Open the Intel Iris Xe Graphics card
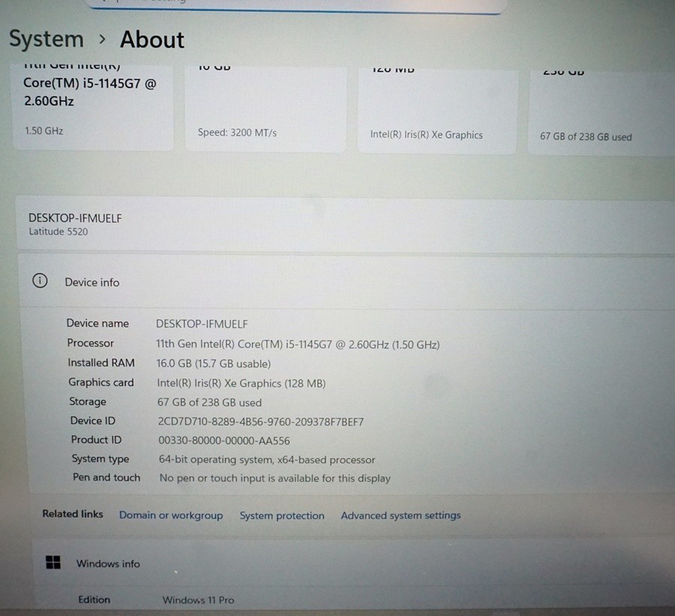Viewport: 675px width, 616px height. tap(436, 109)
